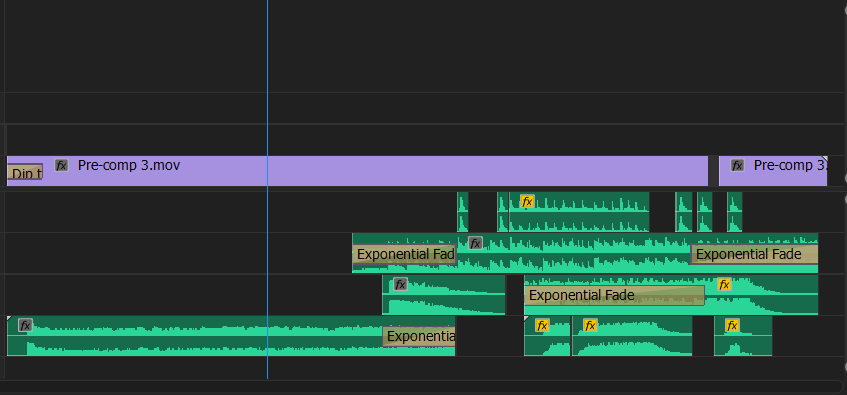Click the first yellow fx badge after the gap on the bottom track
Image resolution: width=847 pixels, height=395 pixels.
click(x=542, y=325)
